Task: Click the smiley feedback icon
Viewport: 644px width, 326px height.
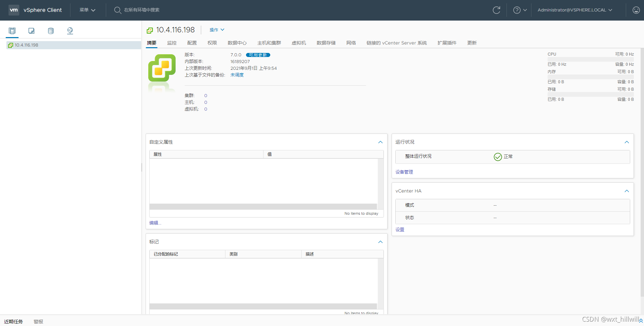Action: [636, 10]
